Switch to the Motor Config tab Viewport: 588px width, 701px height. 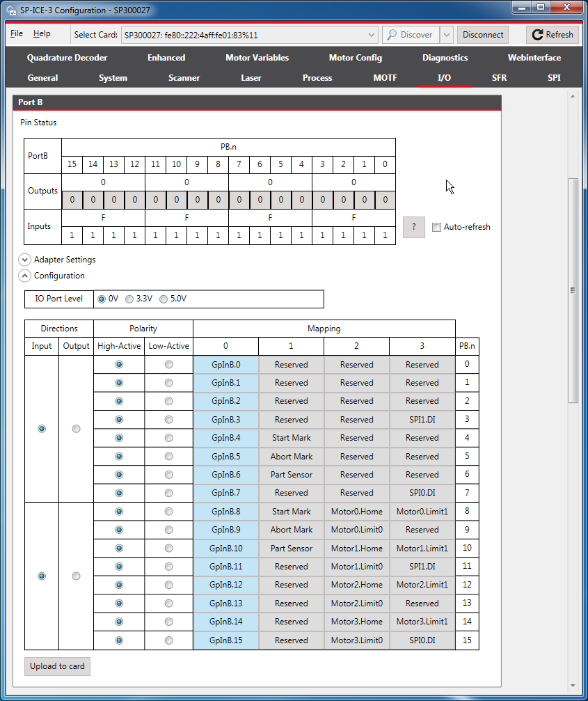[355, 58]
